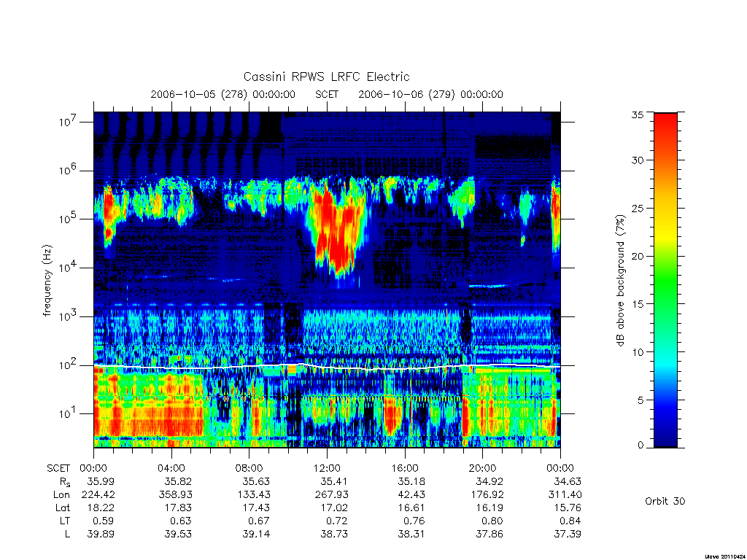Click the SCET time tick "16:00"
This screenshot has height=560, width=747.
pyautogui.click(x=405, y=468)
